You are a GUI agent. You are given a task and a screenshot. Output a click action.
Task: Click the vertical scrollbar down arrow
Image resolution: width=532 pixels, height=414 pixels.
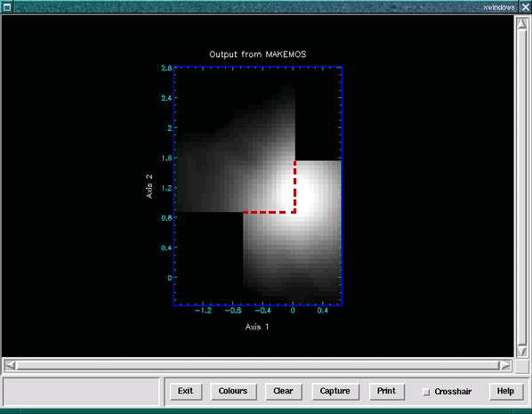click(x=522, y=351)
